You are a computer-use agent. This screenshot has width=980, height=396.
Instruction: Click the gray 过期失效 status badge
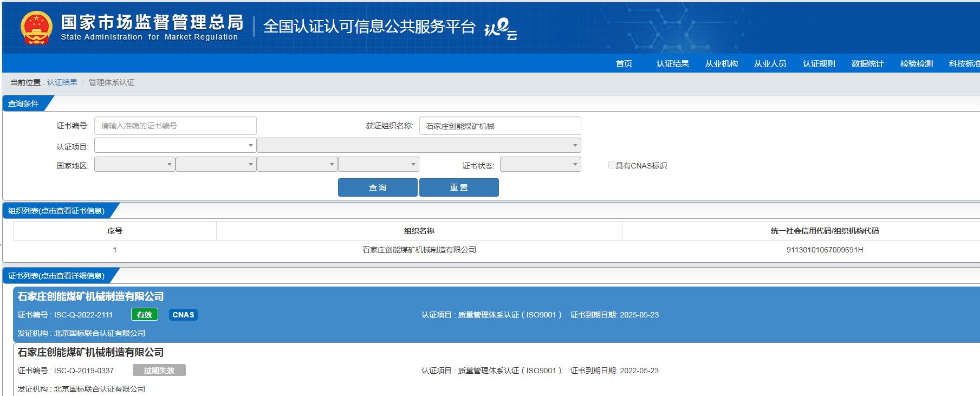[159, 371]
